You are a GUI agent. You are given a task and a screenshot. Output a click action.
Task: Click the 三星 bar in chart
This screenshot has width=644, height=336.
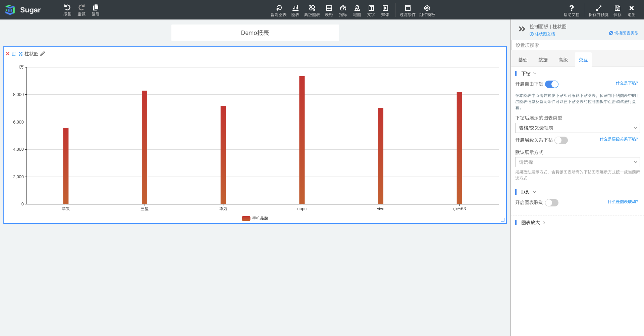(145, 147)
